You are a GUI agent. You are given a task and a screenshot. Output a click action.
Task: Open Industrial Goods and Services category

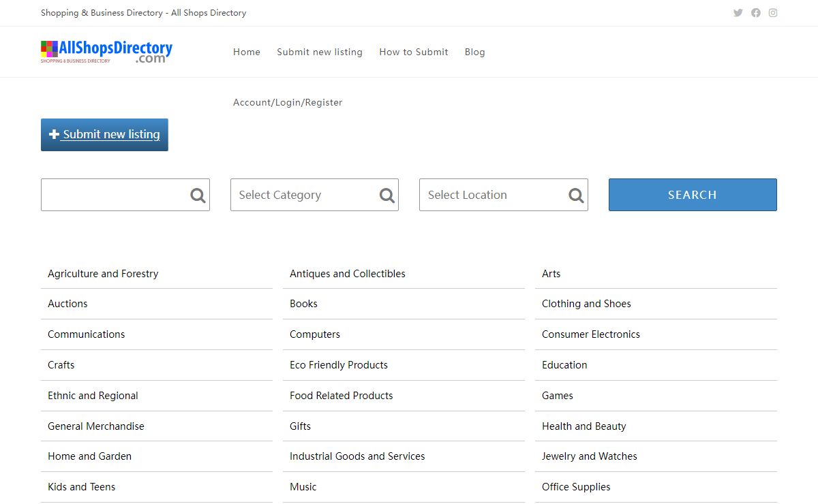click(x=357, y=456)
